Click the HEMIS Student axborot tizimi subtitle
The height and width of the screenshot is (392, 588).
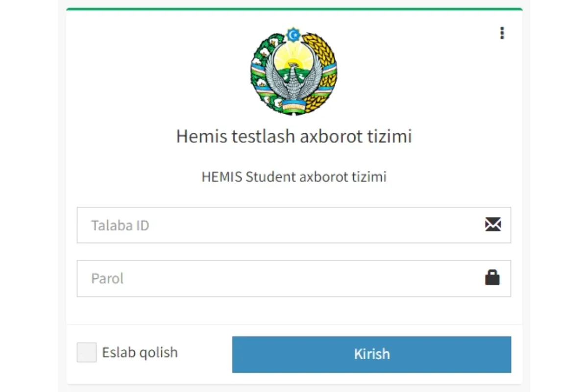(x=294, y=176)
